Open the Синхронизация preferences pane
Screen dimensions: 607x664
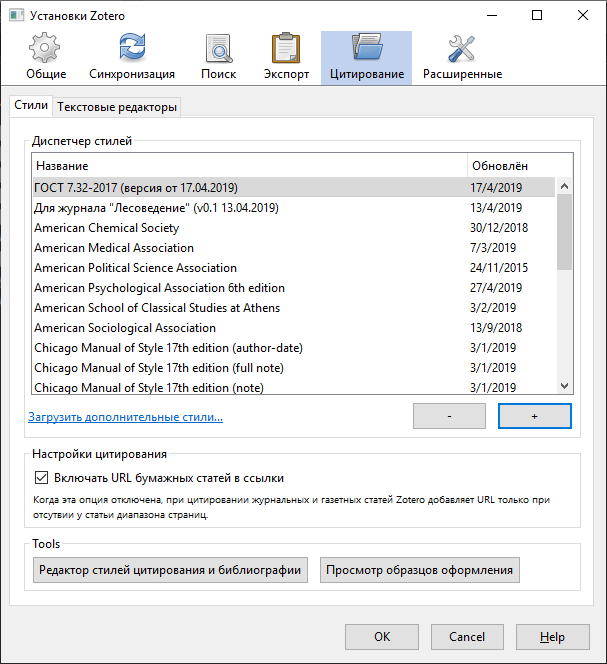[x=132, y=58]
